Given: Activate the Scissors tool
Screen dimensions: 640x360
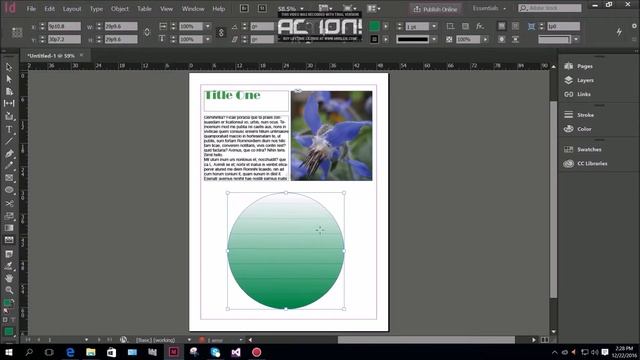Looking at the screenshot, I should click(9, 203).
